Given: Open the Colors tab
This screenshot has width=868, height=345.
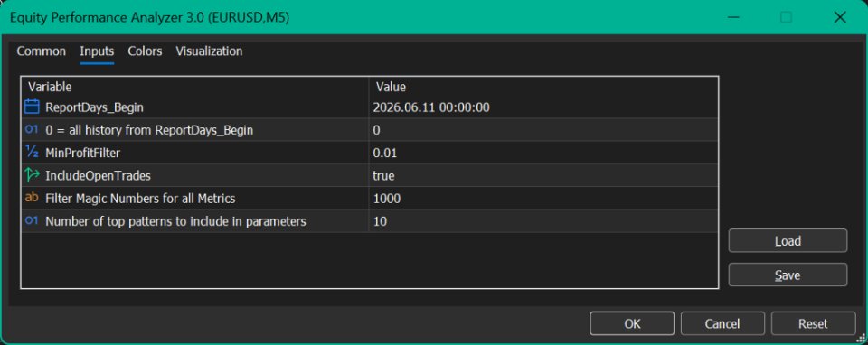Looking at the screenshot, I should tap(145, 51).
